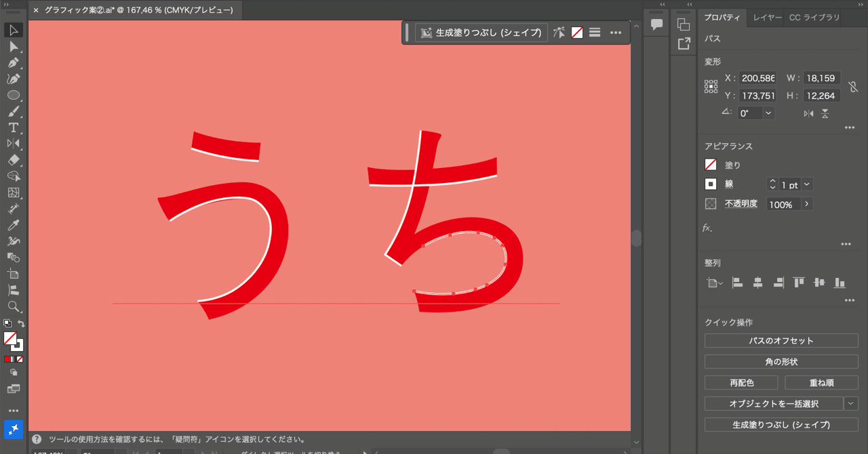Switch to the レイヤー tab
This screenshot has width=868, height=454.
point(767,18)
